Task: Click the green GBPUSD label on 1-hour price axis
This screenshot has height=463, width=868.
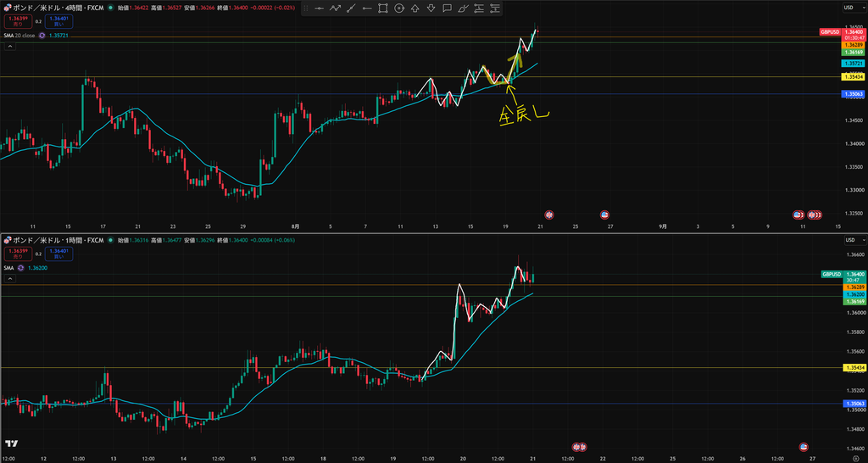Action: pos(832,274)
